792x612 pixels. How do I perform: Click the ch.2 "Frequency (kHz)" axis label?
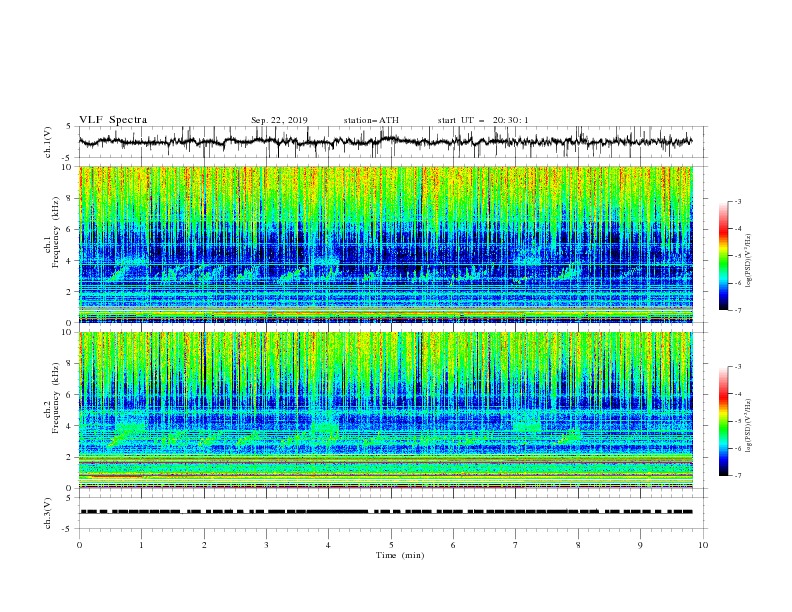[56, 398]
